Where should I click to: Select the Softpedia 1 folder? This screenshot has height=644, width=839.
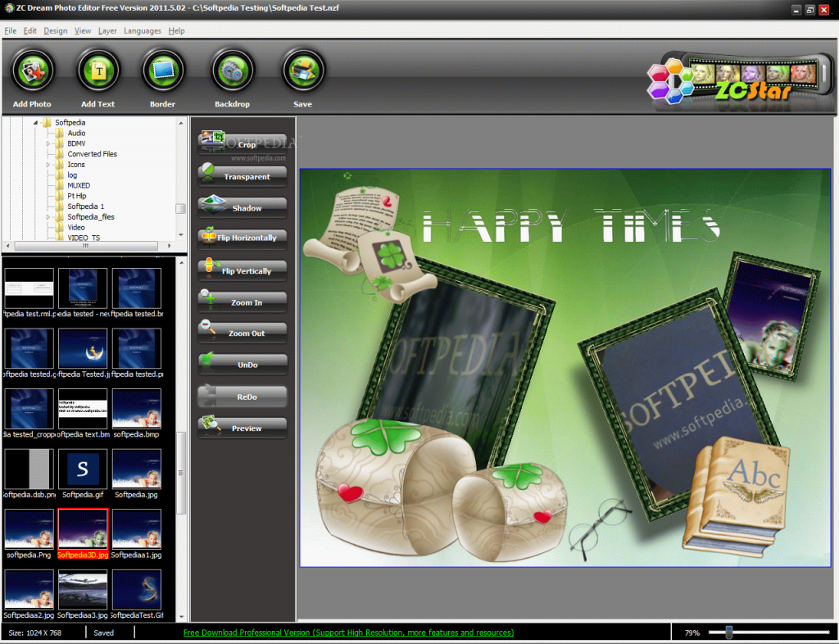coord(85,206)
